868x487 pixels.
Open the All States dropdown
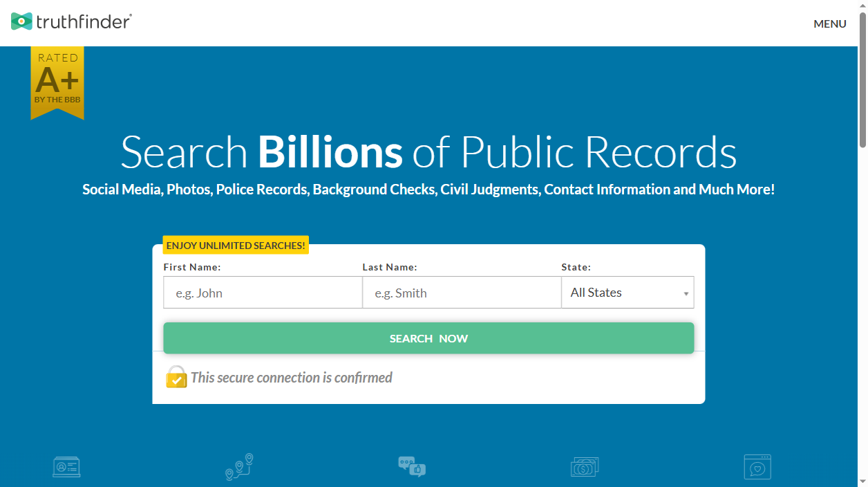point(628,293)
